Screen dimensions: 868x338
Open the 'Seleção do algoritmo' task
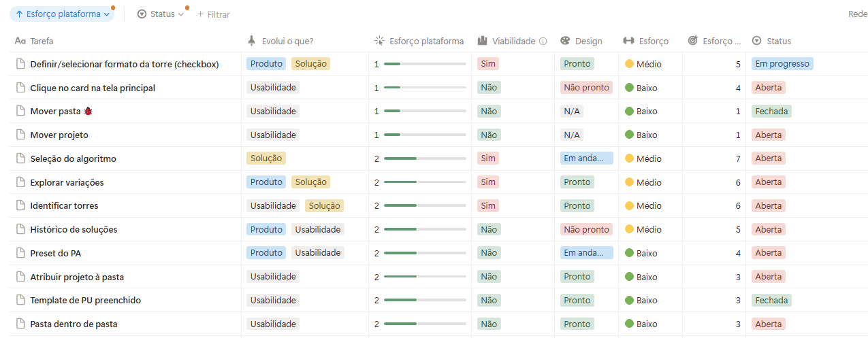point(73,158)
